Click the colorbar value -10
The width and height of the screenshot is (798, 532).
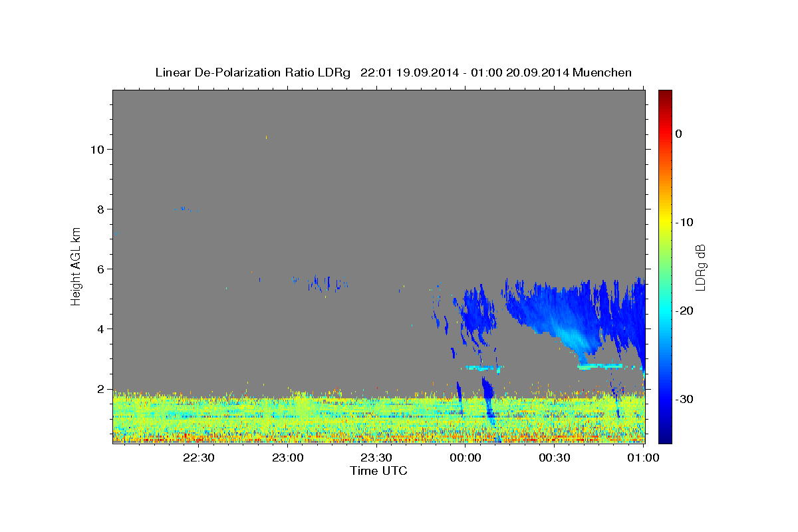tap(684, 222)
